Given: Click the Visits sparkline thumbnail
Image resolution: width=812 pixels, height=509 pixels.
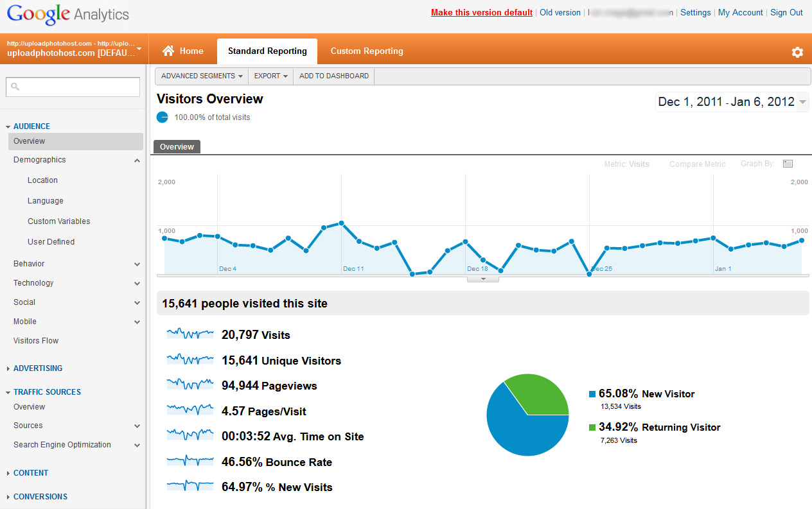Looking at the screenshot, I should (190, 334).
